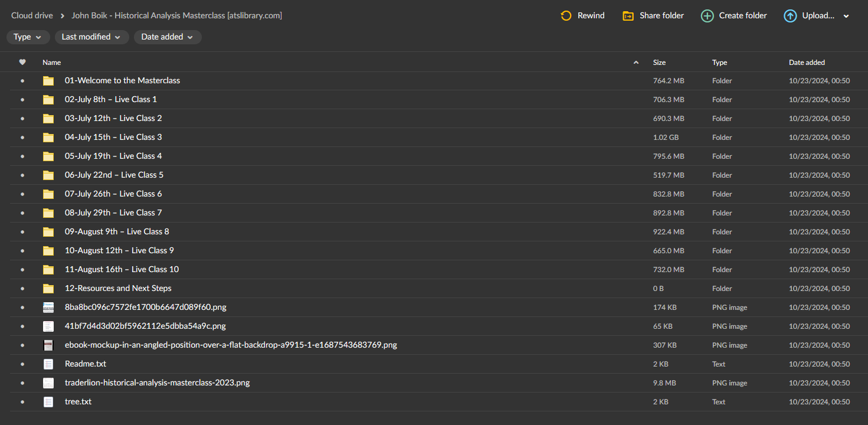Toggle favorite dot for 01-Welcome to the Masterclass

(22, 81)
